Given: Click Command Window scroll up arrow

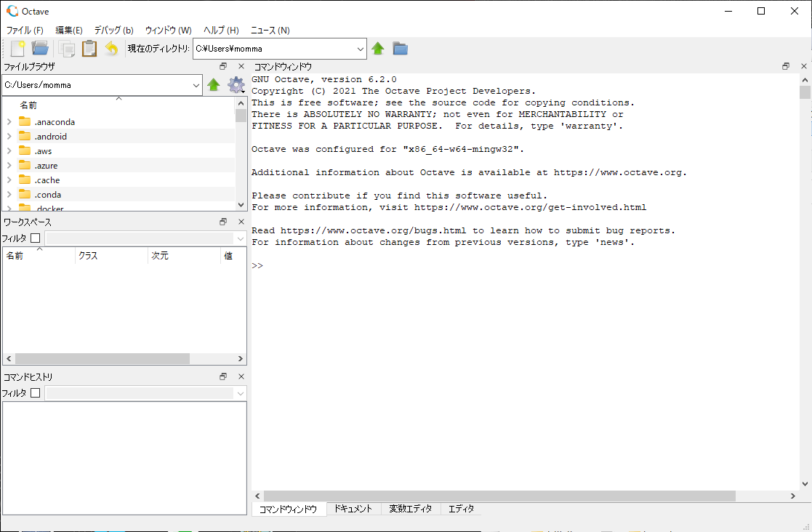Looking at the screenshot, I should 805,80.
